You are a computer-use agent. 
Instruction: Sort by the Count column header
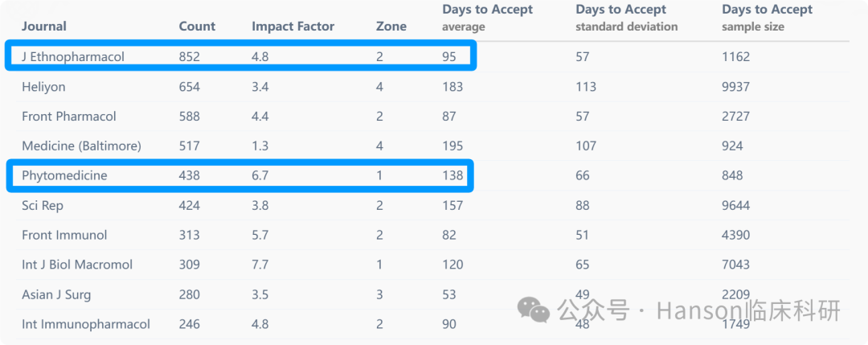[x=197, y=26]
